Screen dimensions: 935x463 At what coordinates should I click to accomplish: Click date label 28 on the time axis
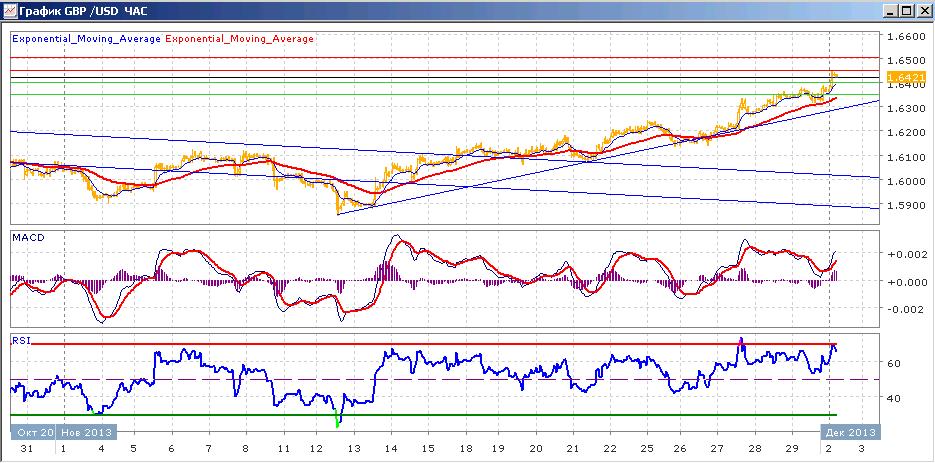tap(756, 449)
